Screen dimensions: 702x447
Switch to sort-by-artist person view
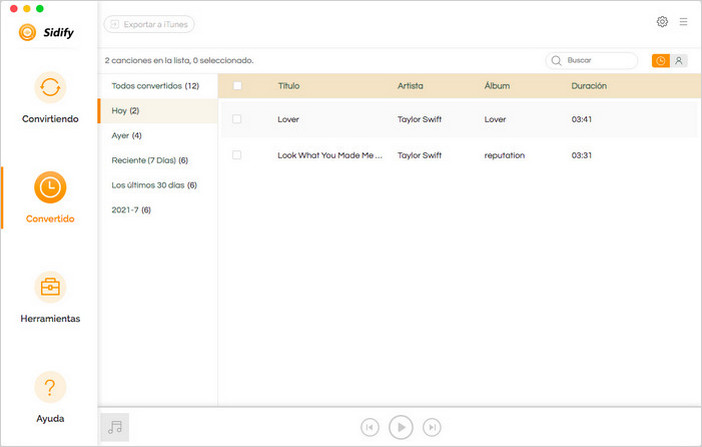click(679, 60)
